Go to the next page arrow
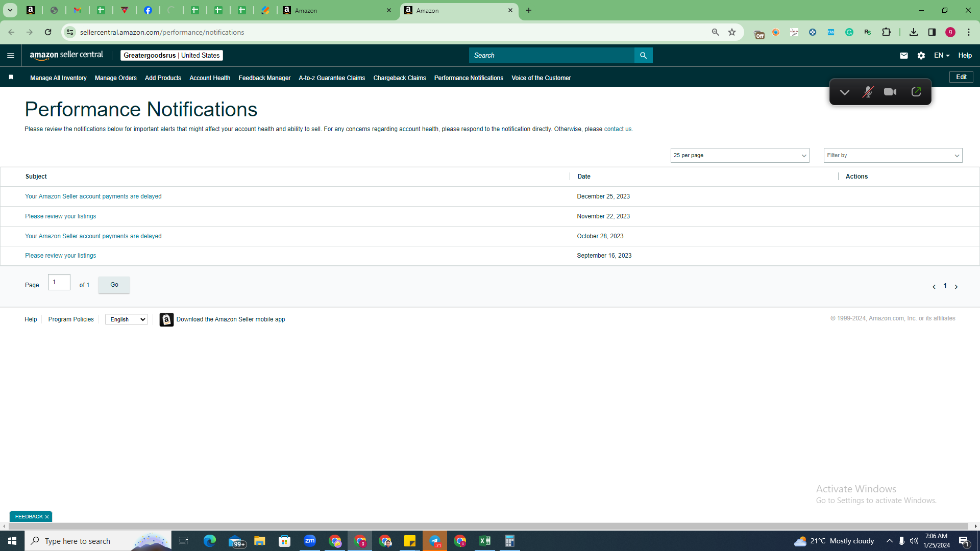Image resolution: width=980 pixels, height=551 pixels. click(956, 287)
